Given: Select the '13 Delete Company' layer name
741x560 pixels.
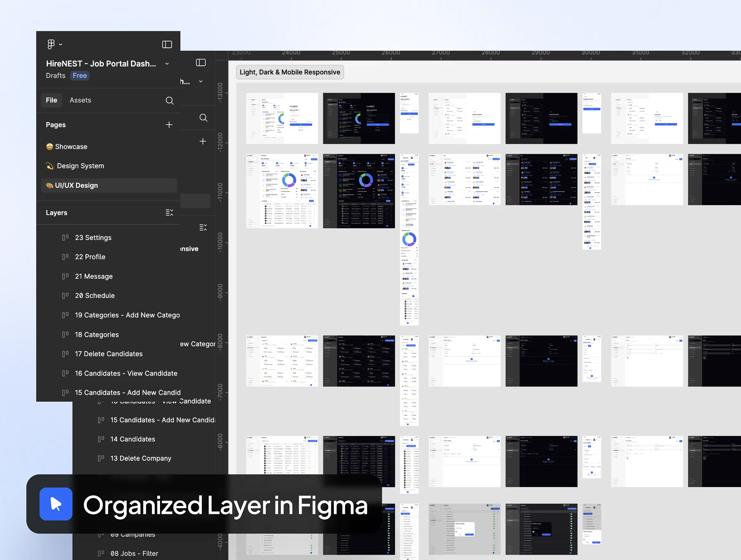Looking at the screenshot, I should [x=141, y=458].
